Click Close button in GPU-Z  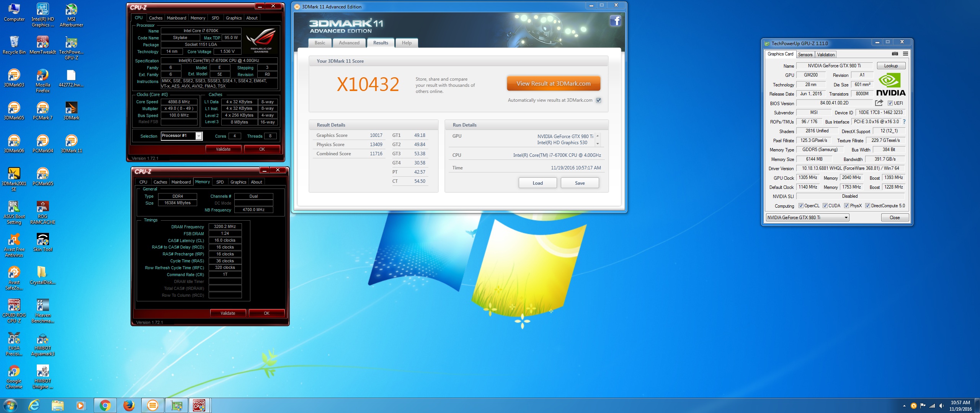click(895, 218)
